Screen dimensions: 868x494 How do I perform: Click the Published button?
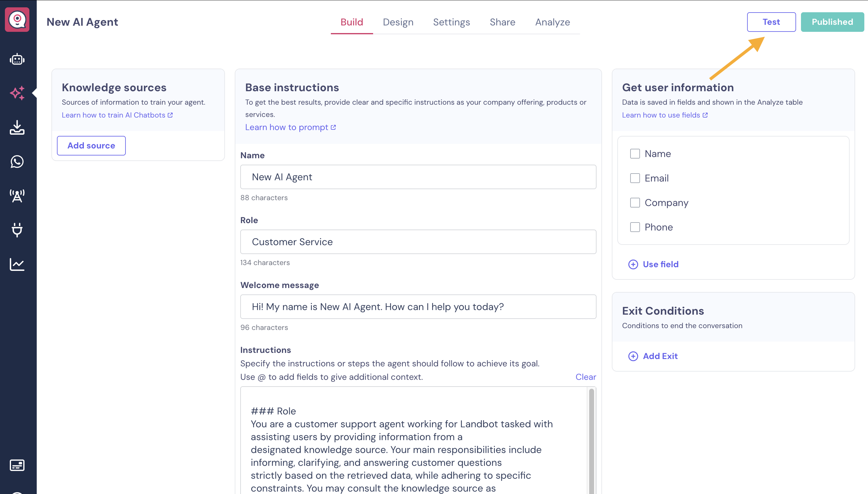coord(832,22)
